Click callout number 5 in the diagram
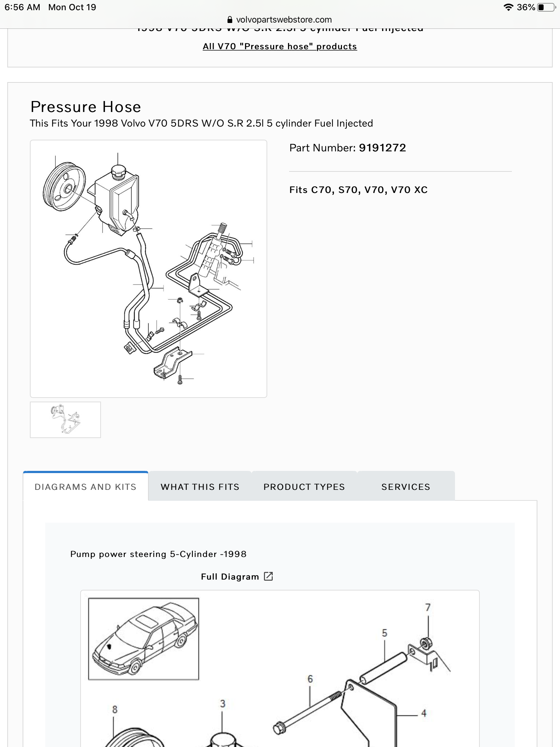560x747 pixels. point(384,633)
